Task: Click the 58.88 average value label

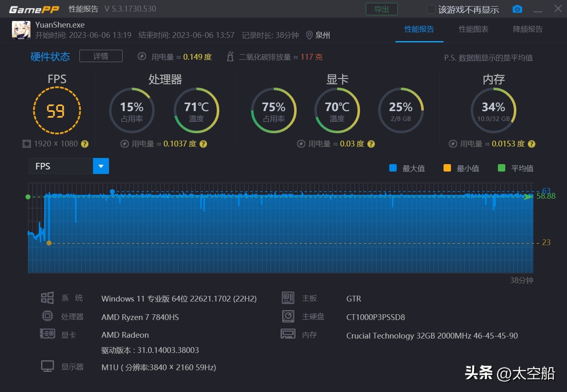Action: click(x=546, y=196)
